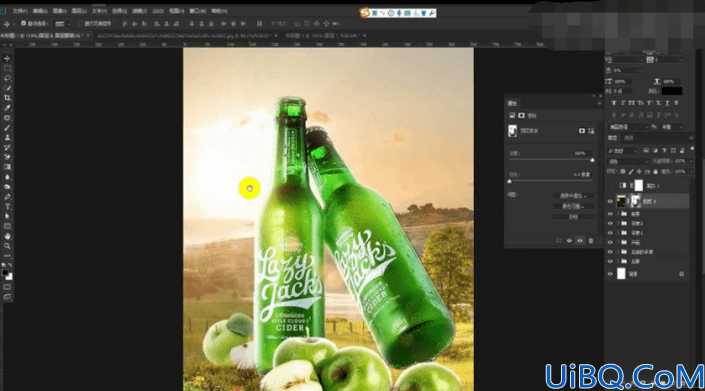Viewport: 705px width, 391px height.
Task: Select the Crop tool
Action: click(x=7, y=98)
